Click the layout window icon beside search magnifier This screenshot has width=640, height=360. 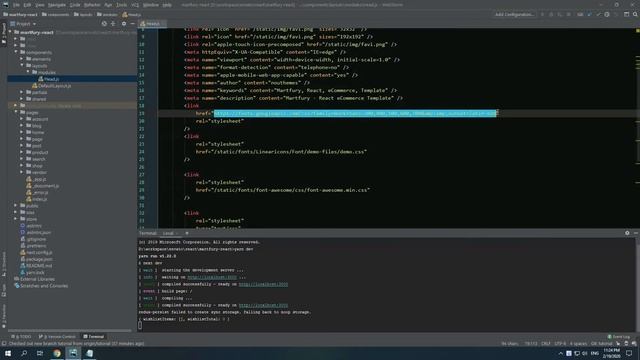coord(627,14)
